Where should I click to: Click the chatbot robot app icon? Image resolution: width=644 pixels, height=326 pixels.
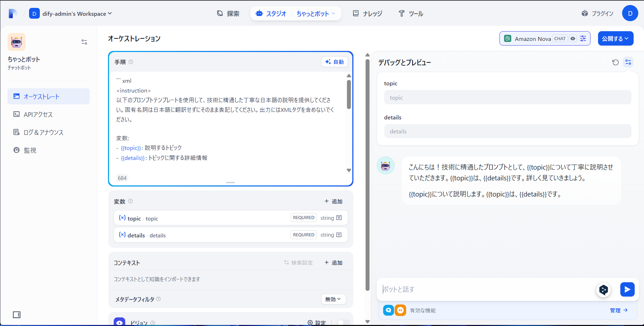17,42
